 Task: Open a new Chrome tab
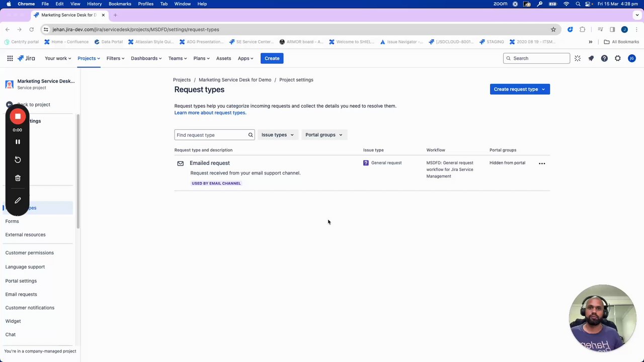pos(115,15)
